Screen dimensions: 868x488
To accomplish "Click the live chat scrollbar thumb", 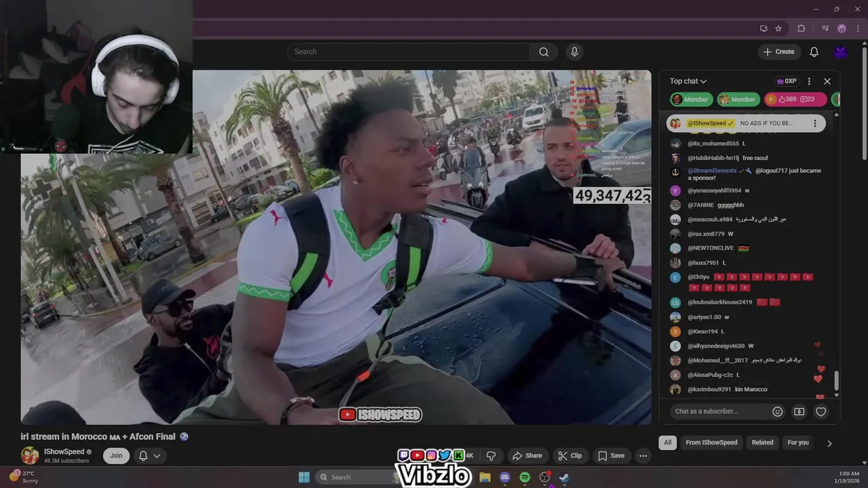I will [836, 381].
